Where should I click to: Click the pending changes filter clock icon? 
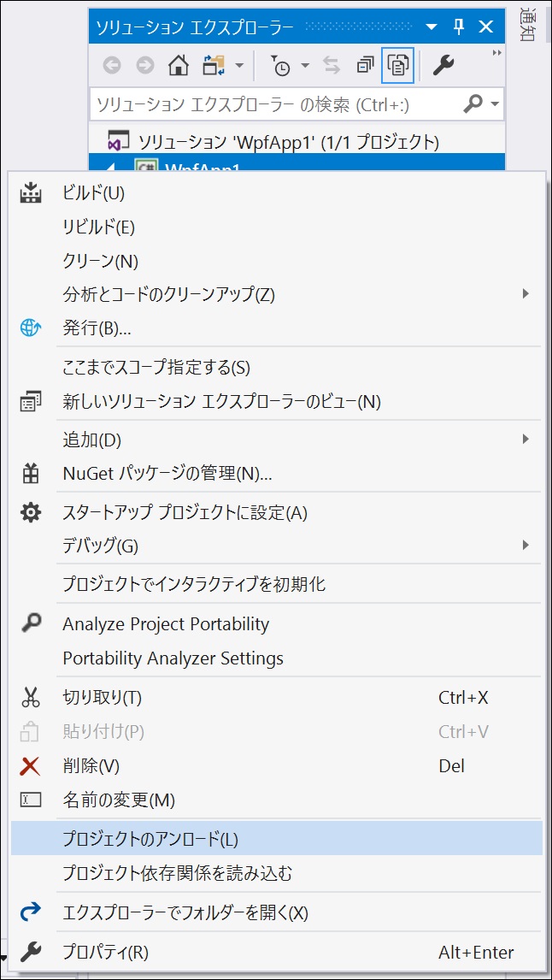click(x=279, y=65)
